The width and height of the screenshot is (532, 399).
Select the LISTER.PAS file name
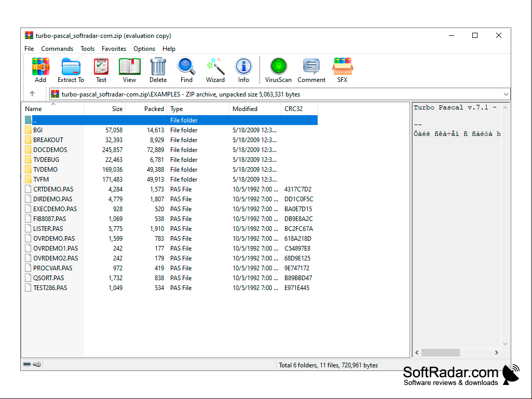48,228
